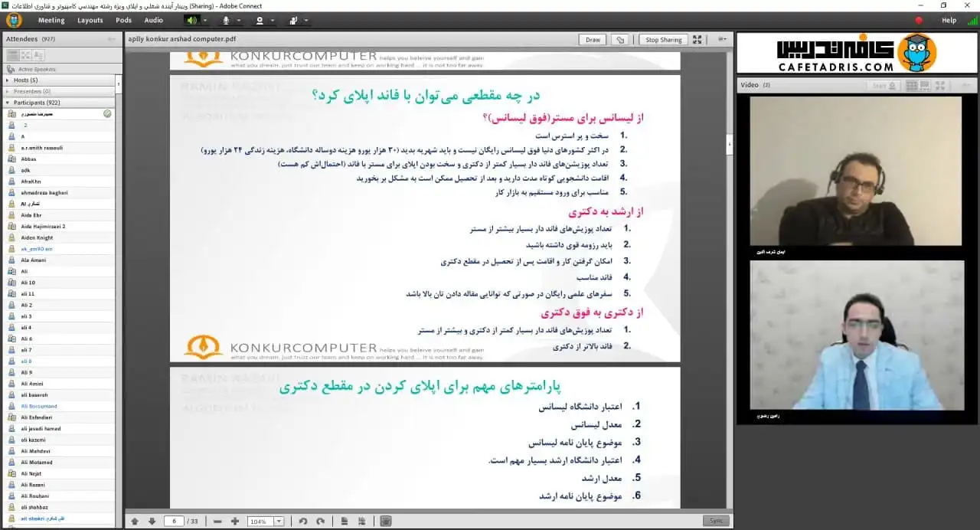Click Stop Sharing button

coord(663,40)
